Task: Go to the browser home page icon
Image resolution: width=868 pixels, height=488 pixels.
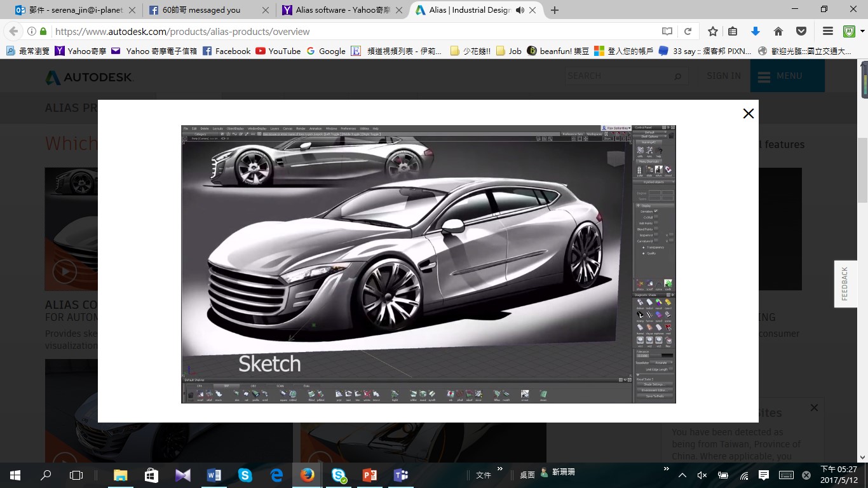Action: 778,31
